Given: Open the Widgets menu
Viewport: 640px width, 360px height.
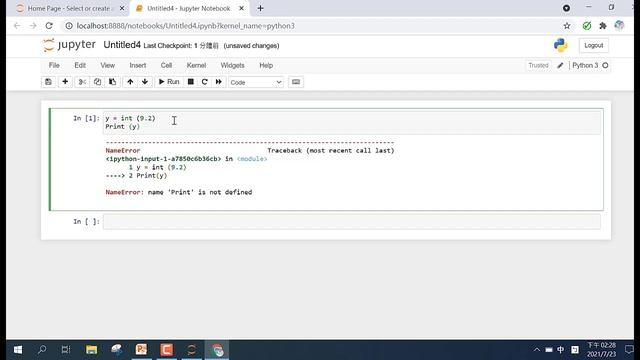Looking at the screenshot, I should (x=232, y=65).
